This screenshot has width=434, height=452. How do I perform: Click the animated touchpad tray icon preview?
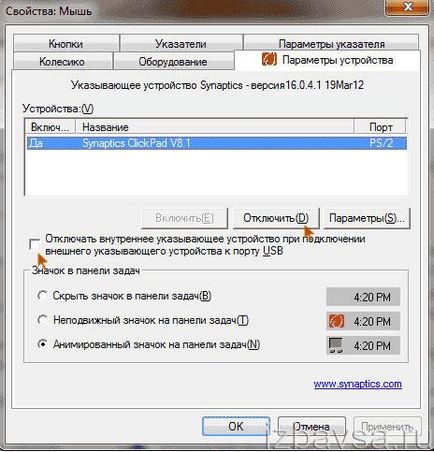pos(336,346)
